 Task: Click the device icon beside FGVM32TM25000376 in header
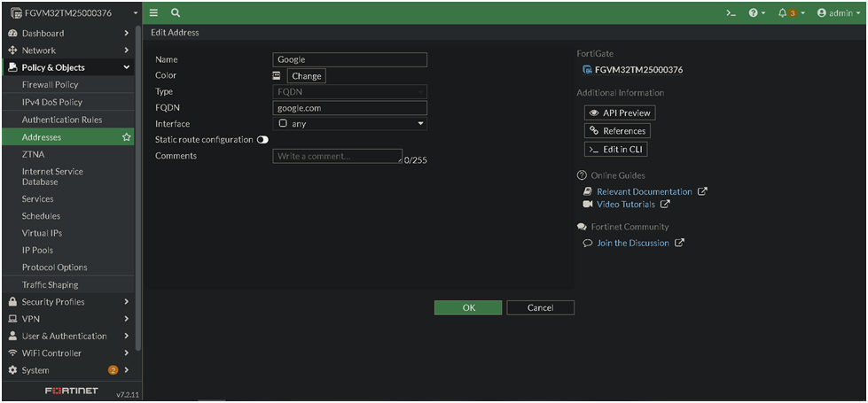click(x=15, y=12)
